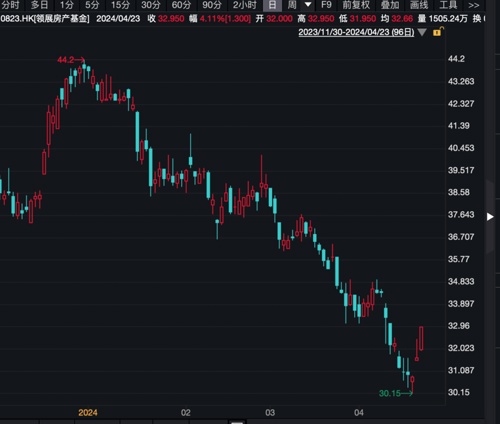Choose the 2小时 timeframe

click(245, 5)
